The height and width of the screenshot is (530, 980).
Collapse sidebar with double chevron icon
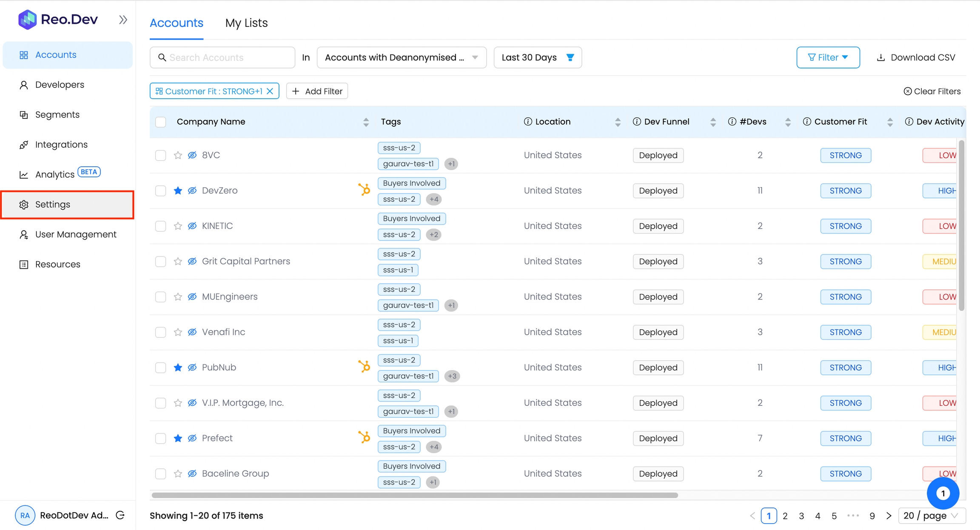pos(123,20)
